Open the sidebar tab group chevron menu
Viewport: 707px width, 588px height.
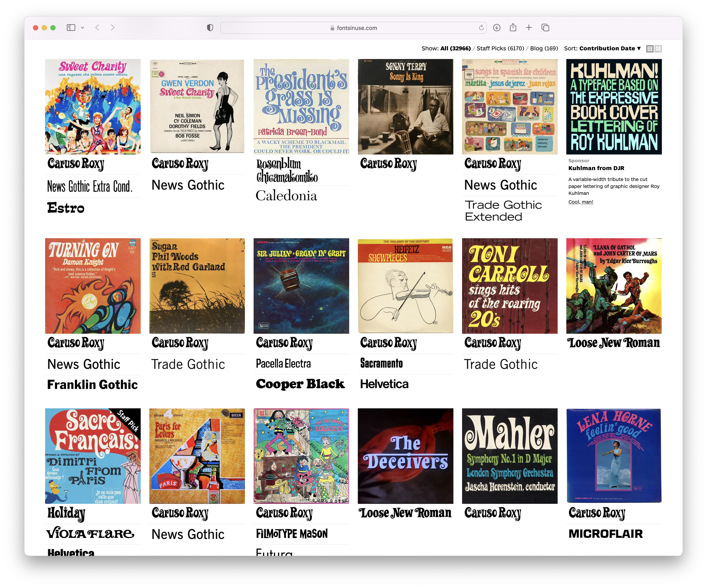(82, 28)
